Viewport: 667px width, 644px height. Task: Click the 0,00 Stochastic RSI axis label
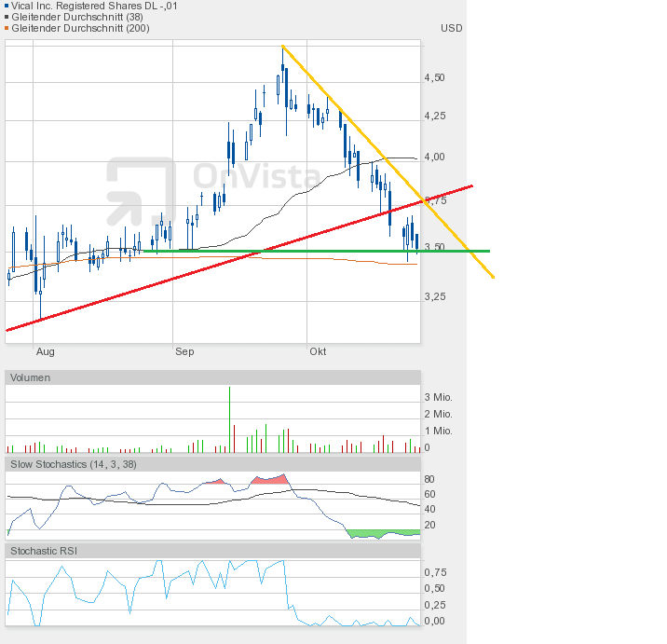434,621
